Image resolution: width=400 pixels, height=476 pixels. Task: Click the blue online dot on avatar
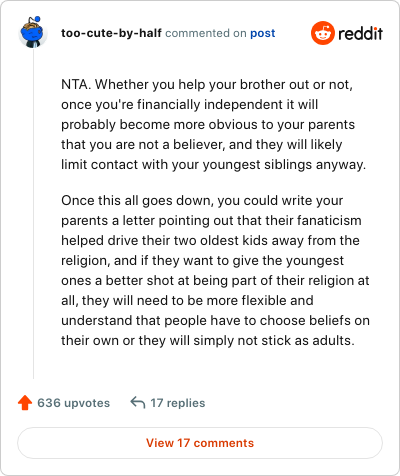(37, 19)
